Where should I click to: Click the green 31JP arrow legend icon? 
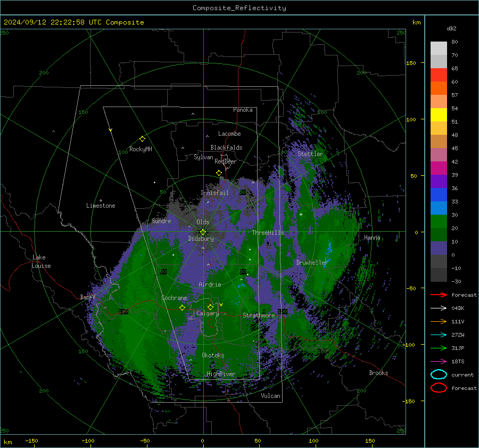coord(439,348)
